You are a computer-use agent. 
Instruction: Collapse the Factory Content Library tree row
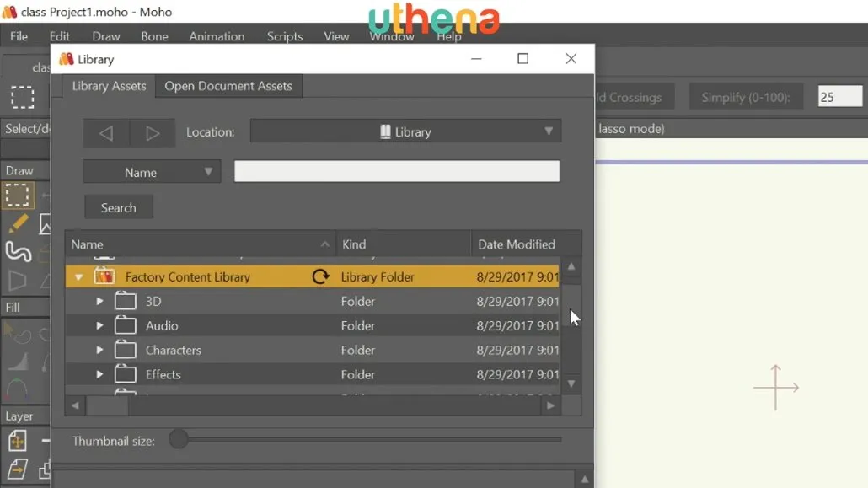pos(78,277)
